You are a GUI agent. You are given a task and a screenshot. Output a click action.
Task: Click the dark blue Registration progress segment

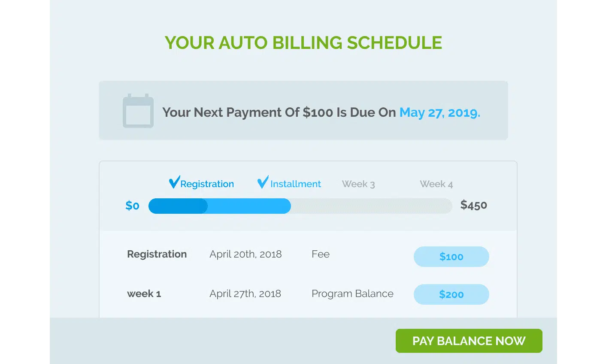tap(178, 206)
